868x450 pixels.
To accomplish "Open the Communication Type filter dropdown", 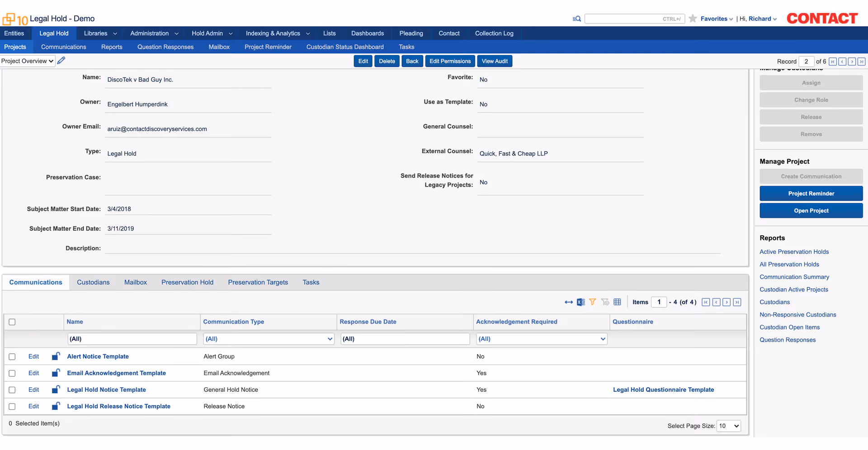I will [269, 339].
